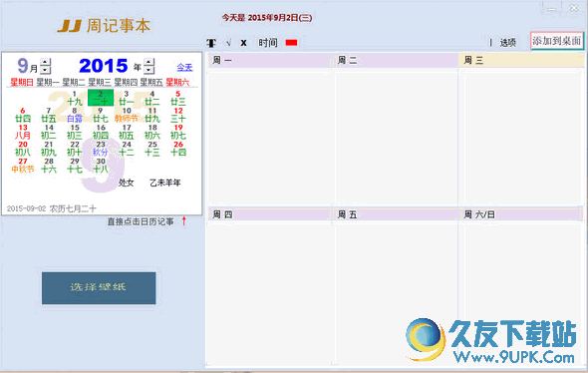This screenshot has height=373, width=588.
Task: Click the 周六/日 note header
Action: (x=521, y=214)
